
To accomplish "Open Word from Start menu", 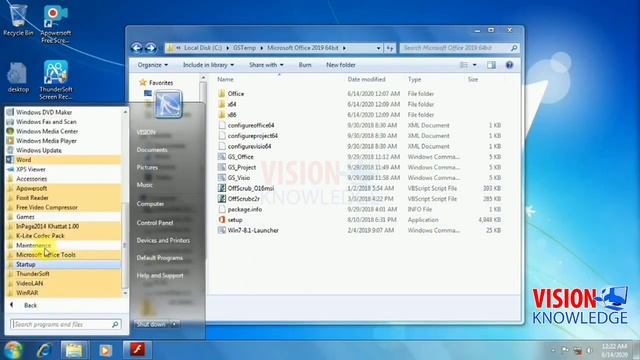I will [63, 160].
